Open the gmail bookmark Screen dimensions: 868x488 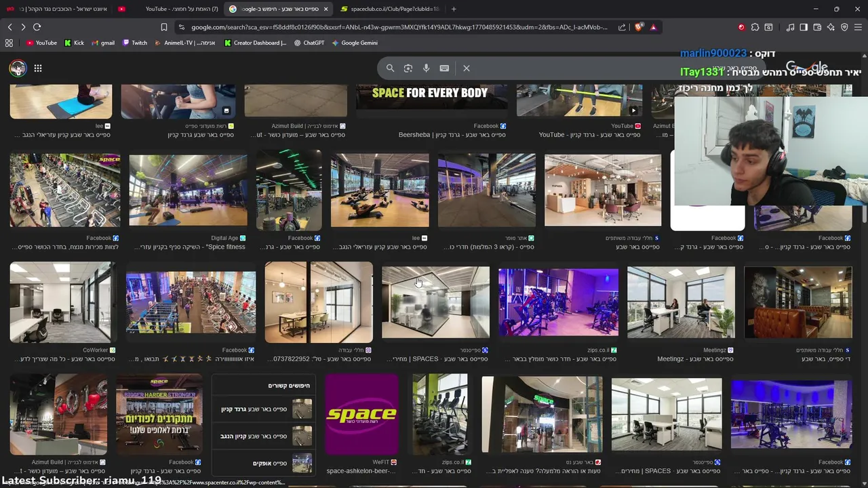(x=102, y=43)
